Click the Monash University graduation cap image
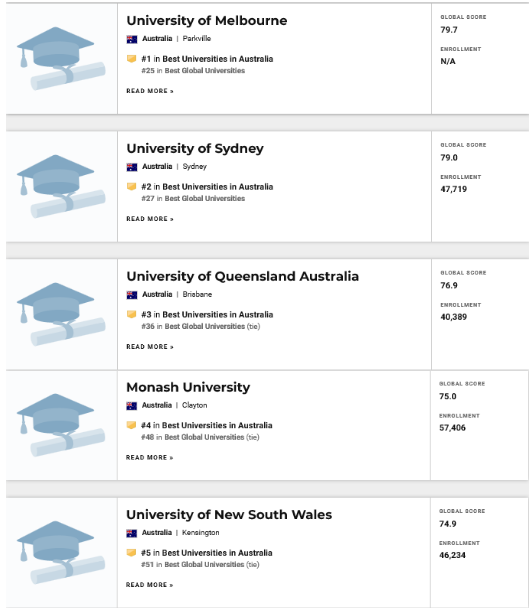 coord(61,425)
